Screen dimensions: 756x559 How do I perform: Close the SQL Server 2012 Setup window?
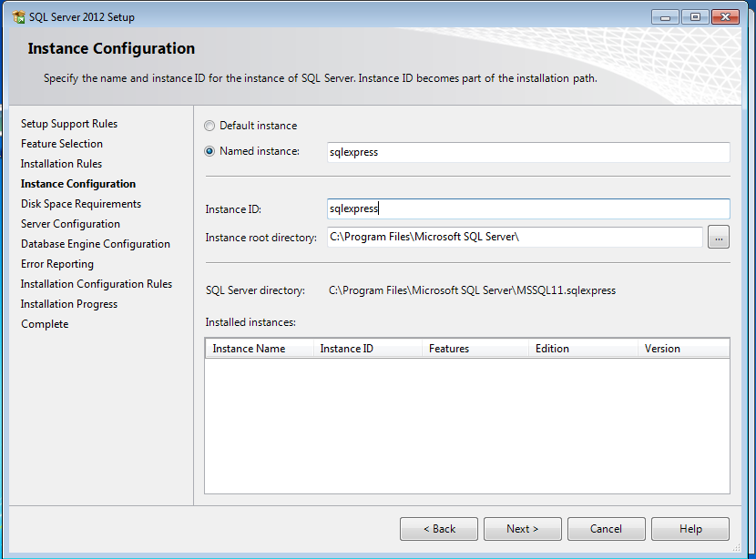click(x=726, y=16)
